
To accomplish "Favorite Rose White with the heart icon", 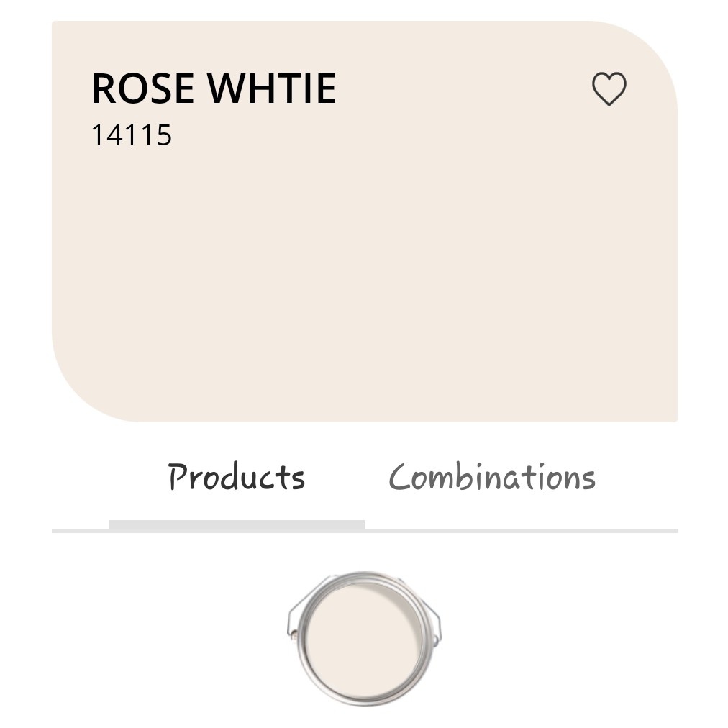I will [x=609, y=88].
